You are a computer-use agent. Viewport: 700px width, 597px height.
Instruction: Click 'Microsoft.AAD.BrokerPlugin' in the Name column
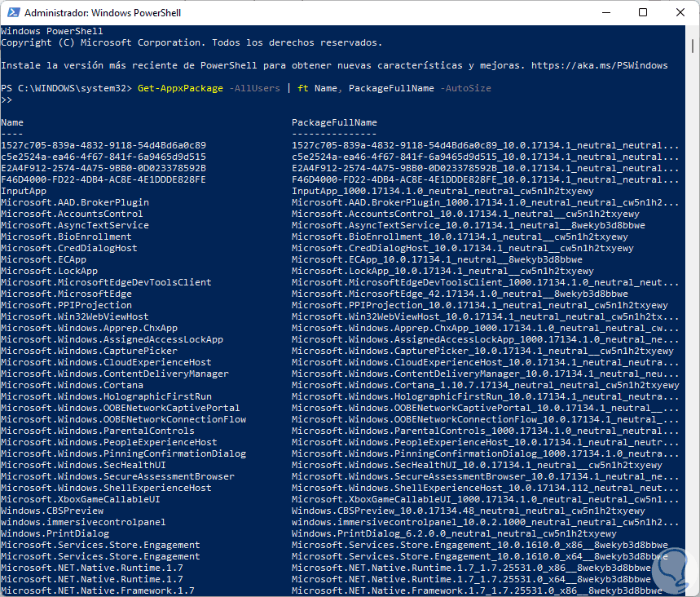click(x=75, y=202)
